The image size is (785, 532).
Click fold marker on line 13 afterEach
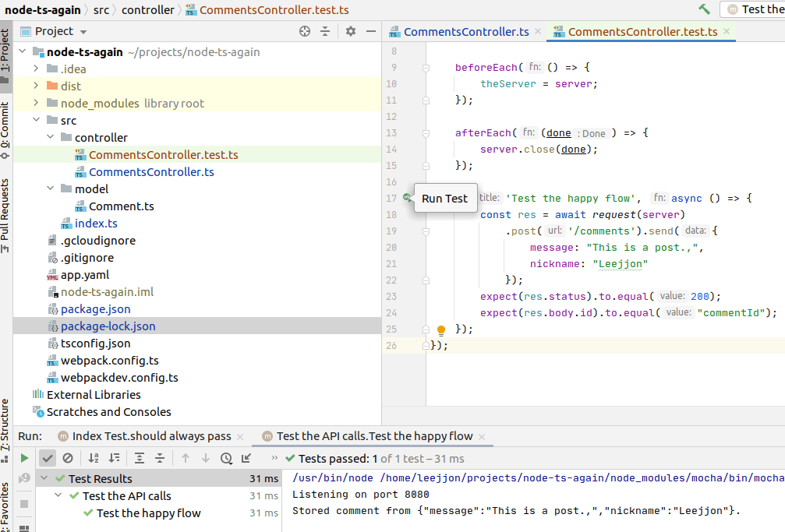(426, 133)
